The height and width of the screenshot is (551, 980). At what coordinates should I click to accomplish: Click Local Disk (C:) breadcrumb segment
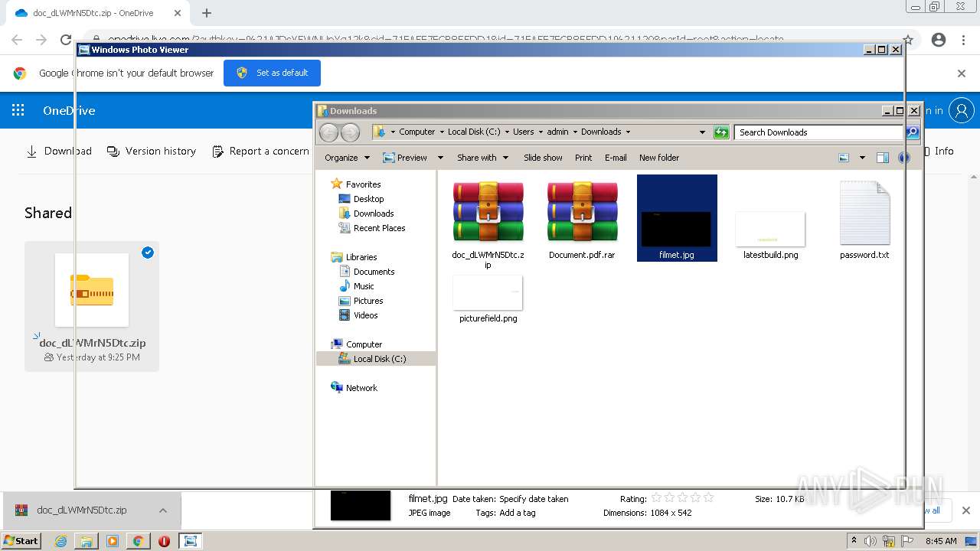point(474,132)
